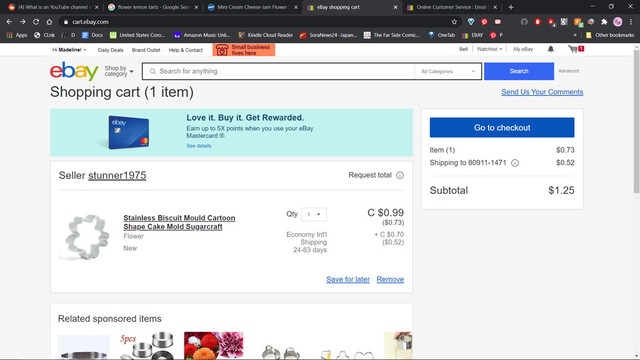640x360 pixels.
Task: Open the Apps bookmark shortcut
Action: [17, 35]
